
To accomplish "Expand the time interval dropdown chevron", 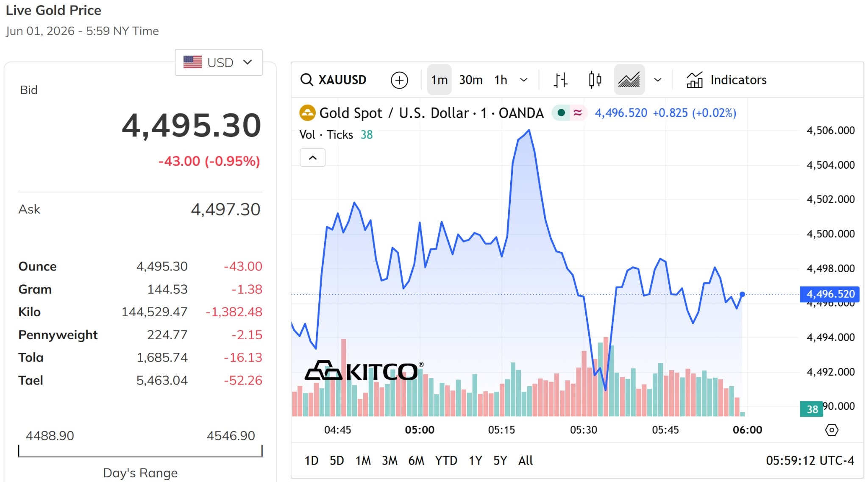I will click(524, 80).
